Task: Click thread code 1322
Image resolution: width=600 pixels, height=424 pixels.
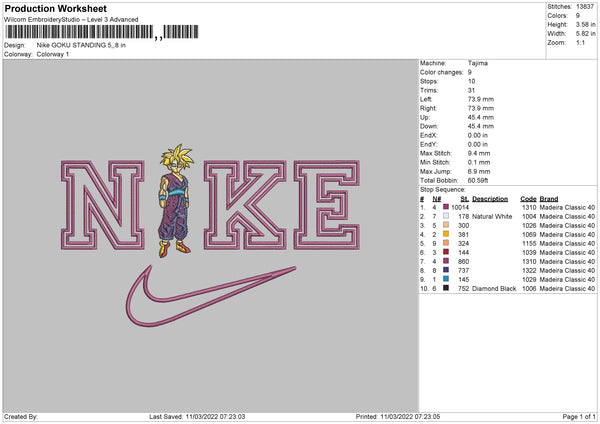Action: [x=529, y=271]
